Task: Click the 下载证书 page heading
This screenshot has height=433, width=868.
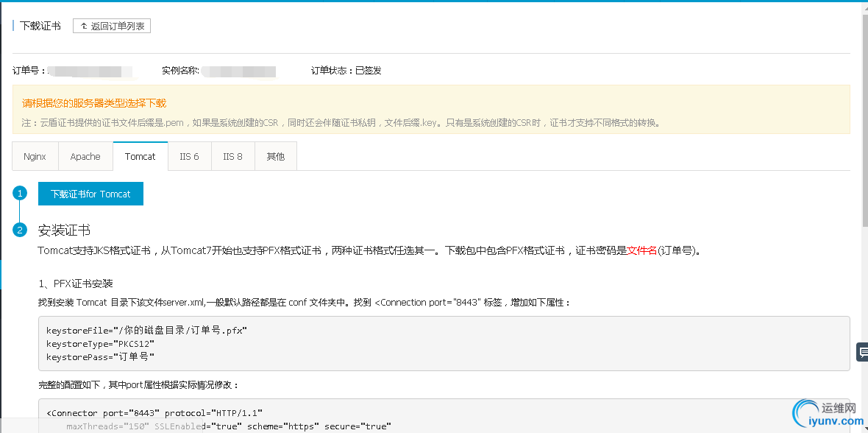Action: [40, 26]
